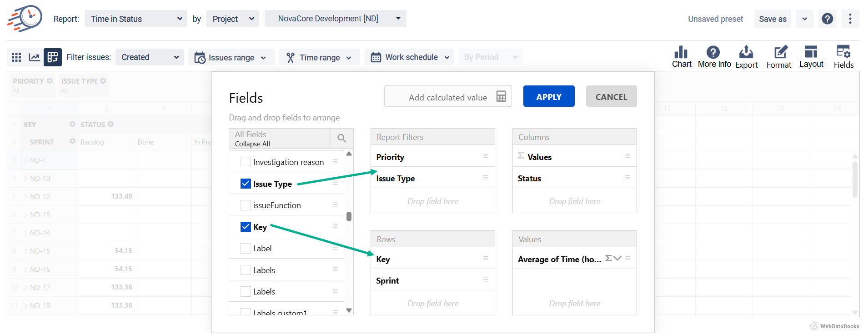This screenshot has height=334, width=868.
Task: Switch to the line graph view icon
Action: tap(34, 57)
